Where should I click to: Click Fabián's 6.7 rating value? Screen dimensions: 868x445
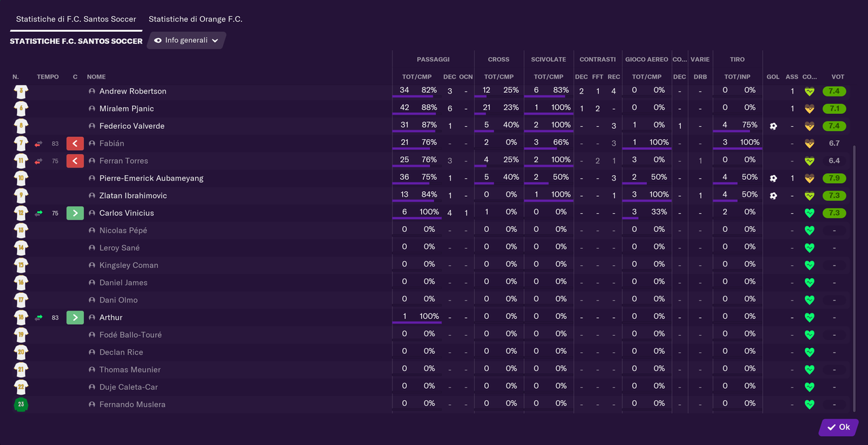point(834,143)
